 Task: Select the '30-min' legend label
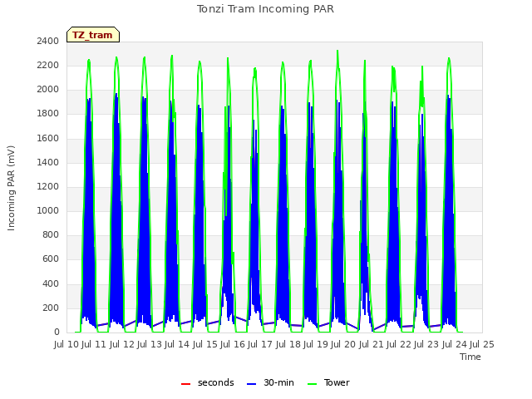click(279, 382)
